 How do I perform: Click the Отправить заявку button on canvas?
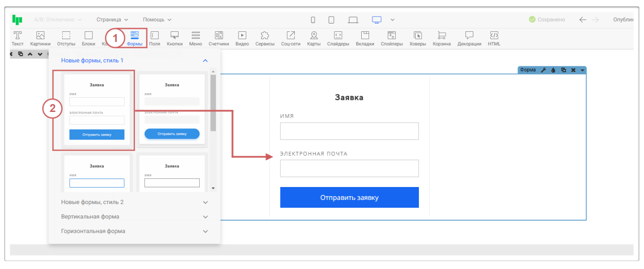(x=349, y=198)
